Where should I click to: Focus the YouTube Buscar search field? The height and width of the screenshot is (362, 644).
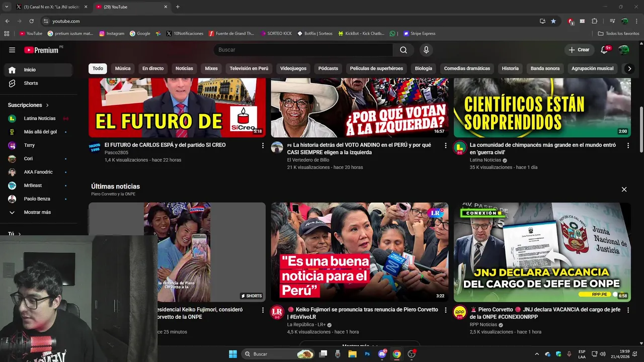(303, 50)
